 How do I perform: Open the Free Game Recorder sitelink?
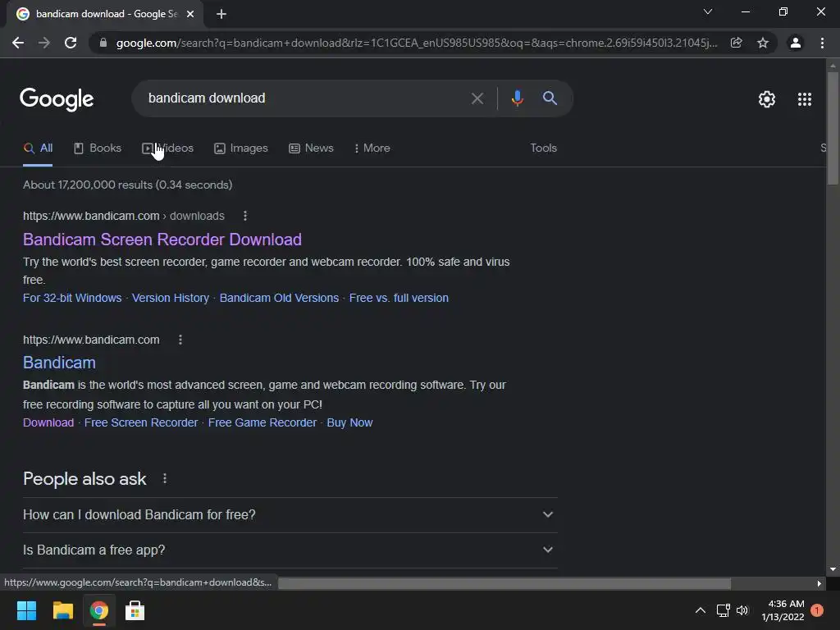pyautogui.click(x=262, y=422)
